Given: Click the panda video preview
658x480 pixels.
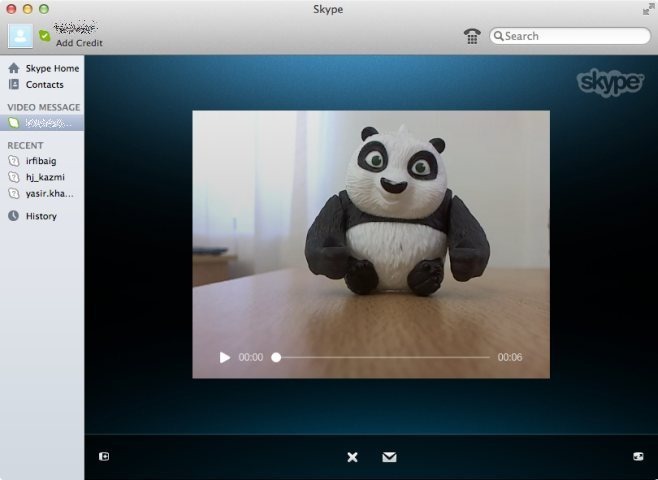Looking at the screenshot, I should click(371, 244).
